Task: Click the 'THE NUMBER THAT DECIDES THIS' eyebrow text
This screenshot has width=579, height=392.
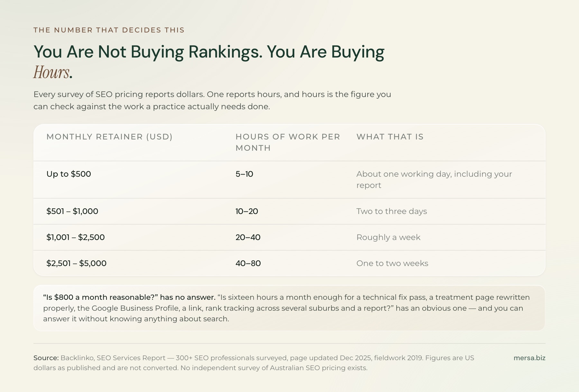Action: click(x=109, y=30)
